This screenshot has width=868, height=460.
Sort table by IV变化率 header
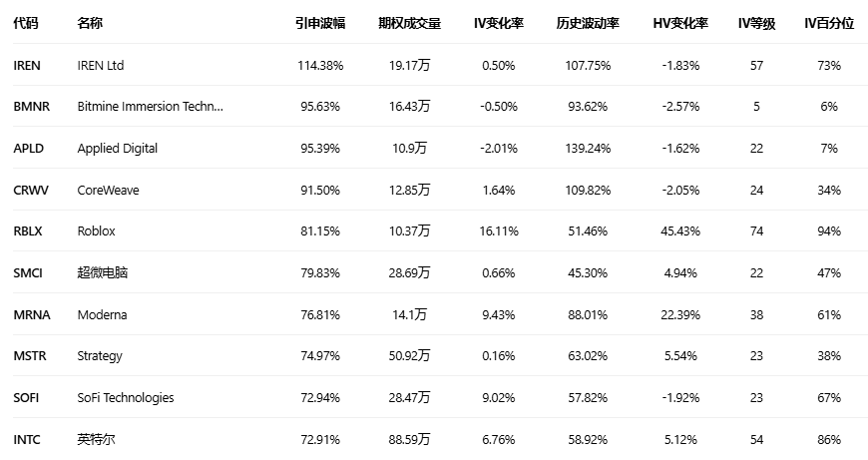pyautogui.click(x=498, y=23)
